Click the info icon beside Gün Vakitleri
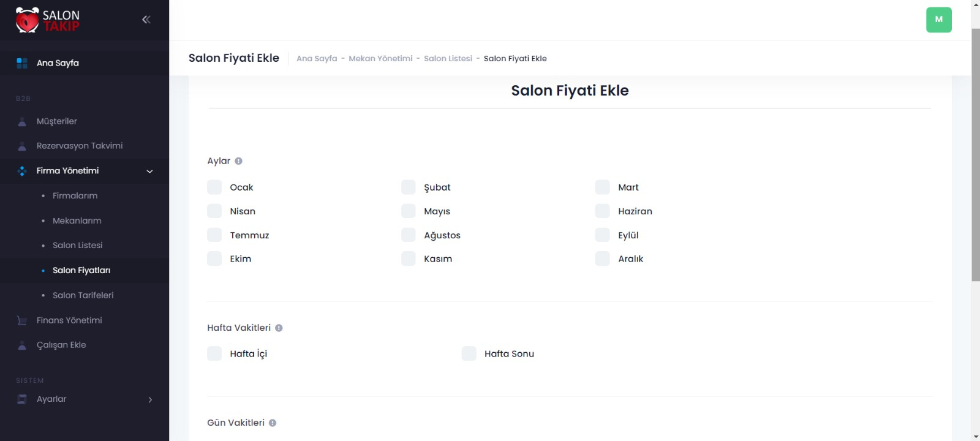980x441 pixels. coord(273,423)
